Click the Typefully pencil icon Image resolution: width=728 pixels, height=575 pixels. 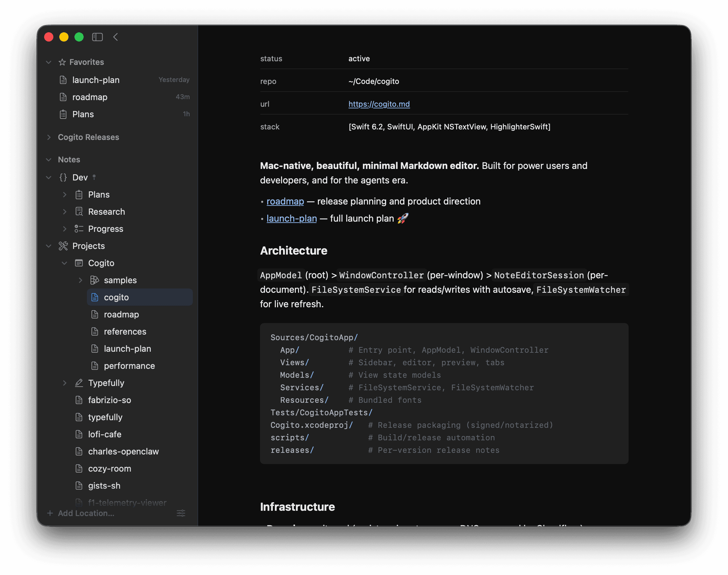(x=79, y=383)
